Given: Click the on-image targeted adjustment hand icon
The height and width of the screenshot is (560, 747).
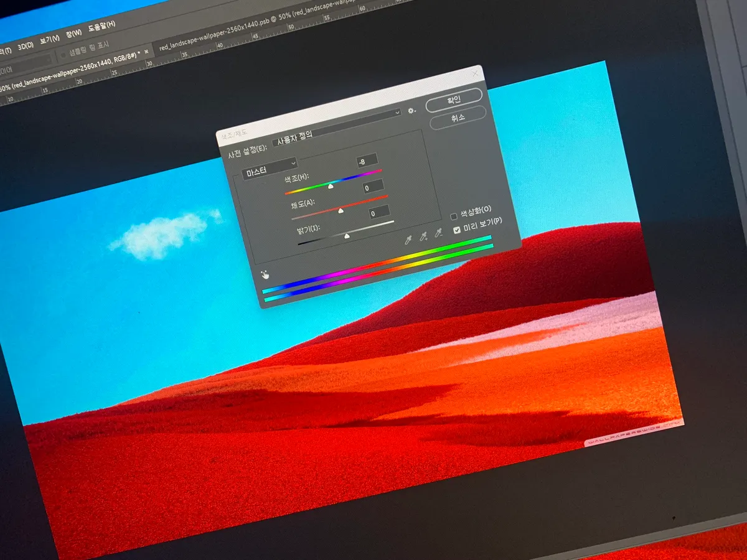Looking at the screenshot, I should [266, 274].
